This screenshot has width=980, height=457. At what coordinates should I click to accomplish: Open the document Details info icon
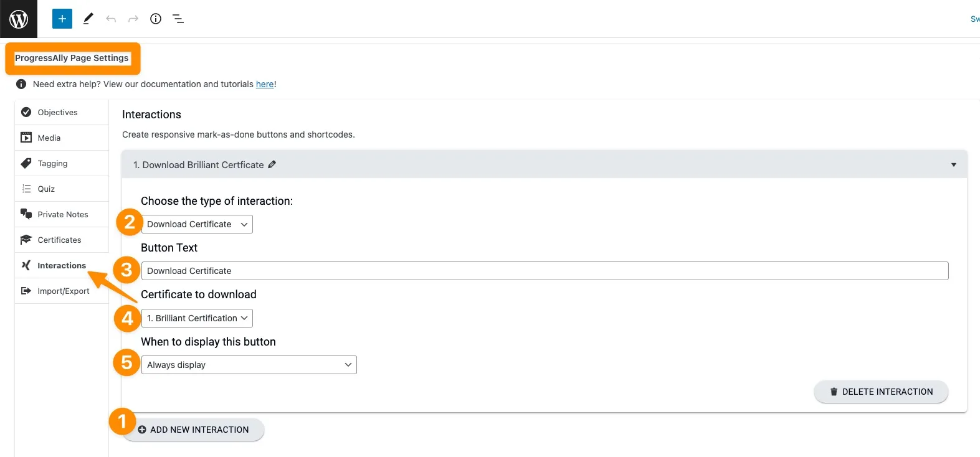pos(156,19)
